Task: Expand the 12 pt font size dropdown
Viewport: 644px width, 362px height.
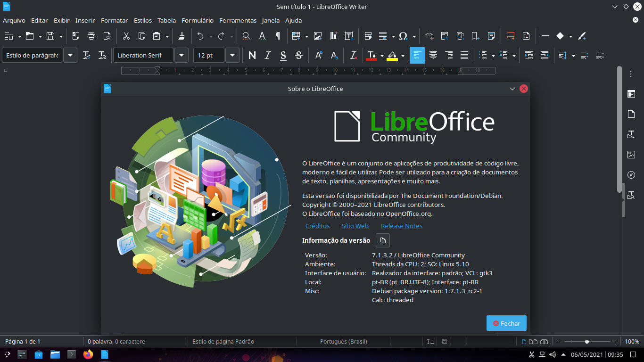Action: (x=232, y=56)
